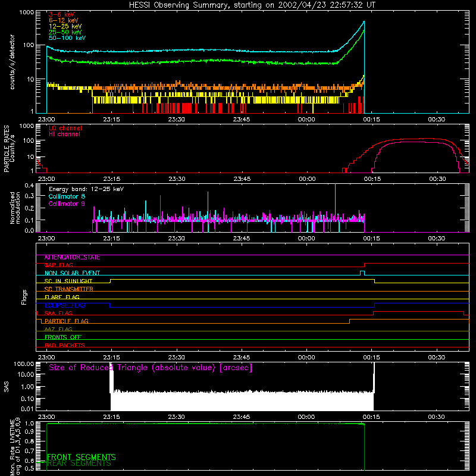Click the PARTICLE_FLAG label
This screenshot has height=476, width=476.
67,321
